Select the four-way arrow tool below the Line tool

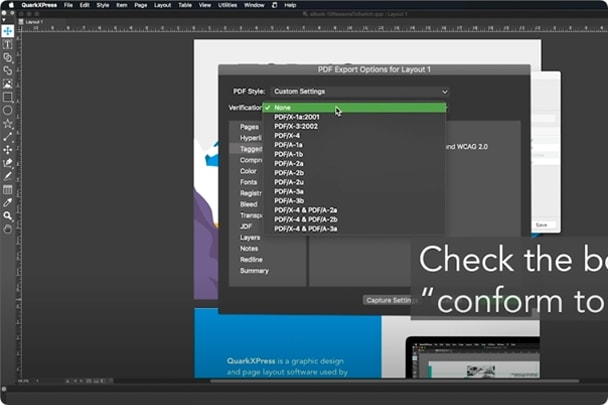[7, 150]
